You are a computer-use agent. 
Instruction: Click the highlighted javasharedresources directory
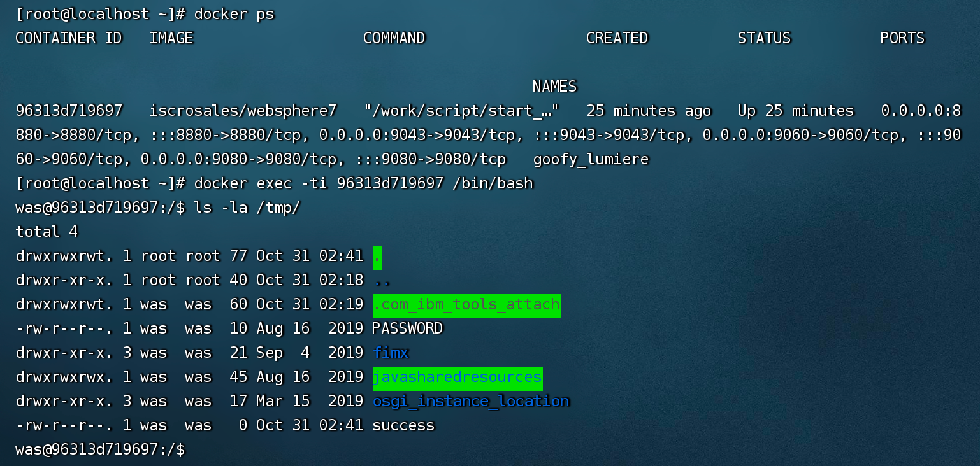[x=457, y=378]
